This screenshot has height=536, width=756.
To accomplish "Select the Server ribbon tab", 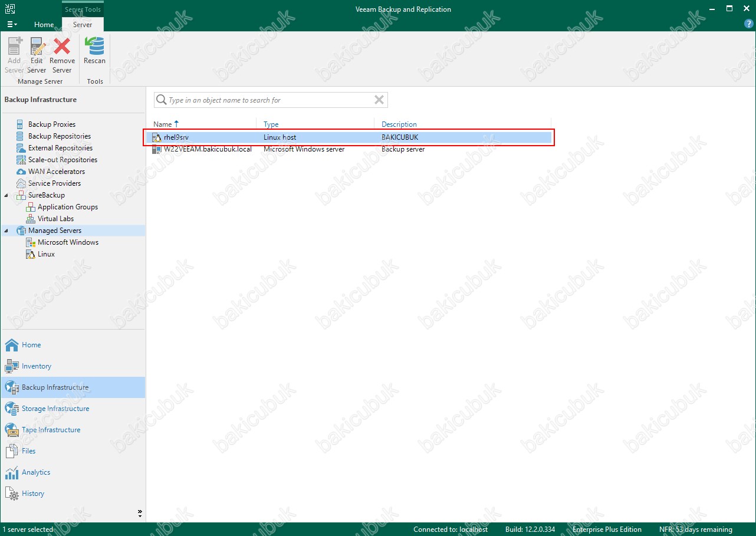I will click(83, 25).
